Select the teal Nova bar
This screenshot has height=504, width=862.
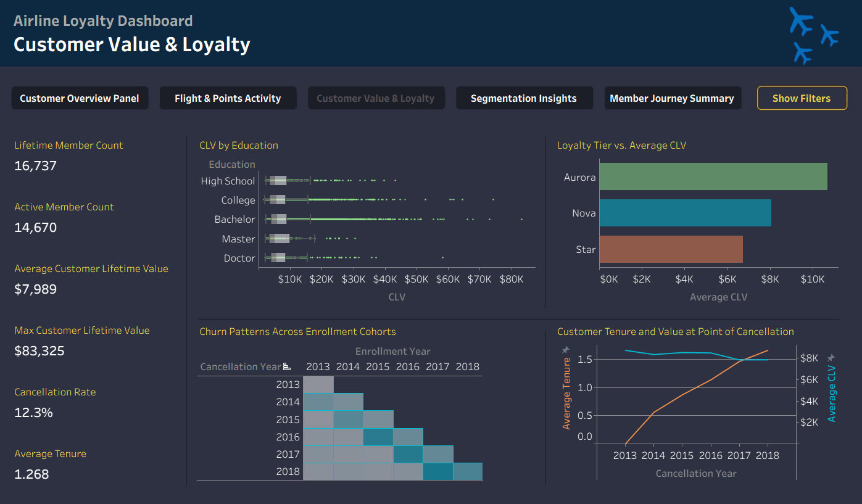pyautogui.click(x=685, y=213)
